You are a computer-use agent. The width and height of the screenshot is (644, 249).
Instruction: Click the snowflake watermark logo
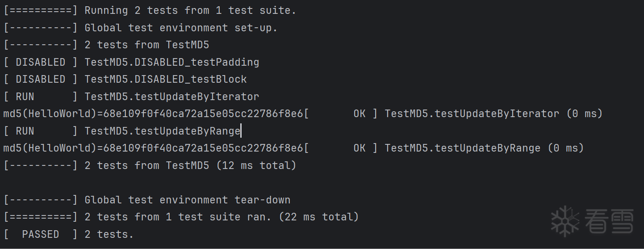pos(565,221)
